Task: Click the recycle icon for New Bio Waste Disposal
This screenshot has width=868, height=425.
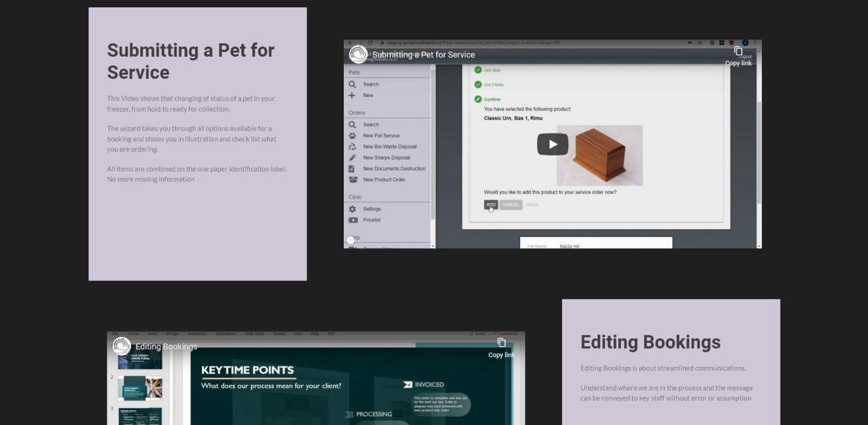Action: (x=353, y=147)
